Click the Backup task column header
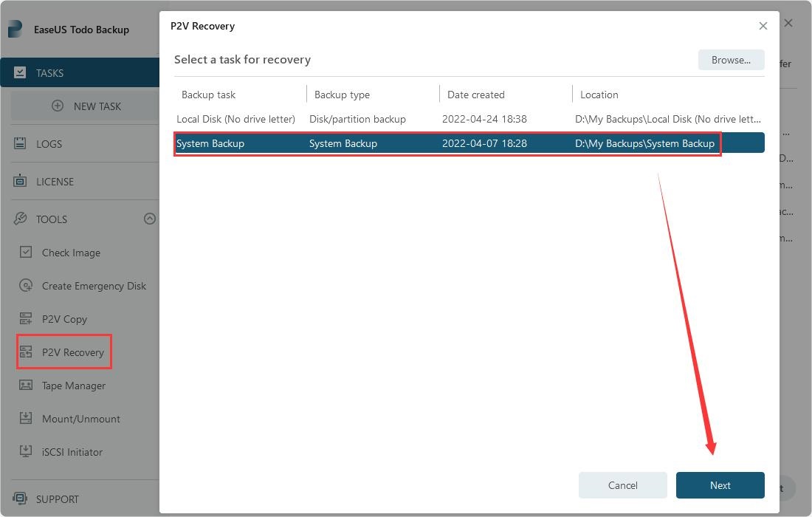The width and height of the screenshot is (812, 517). click(x=208, y=95)
